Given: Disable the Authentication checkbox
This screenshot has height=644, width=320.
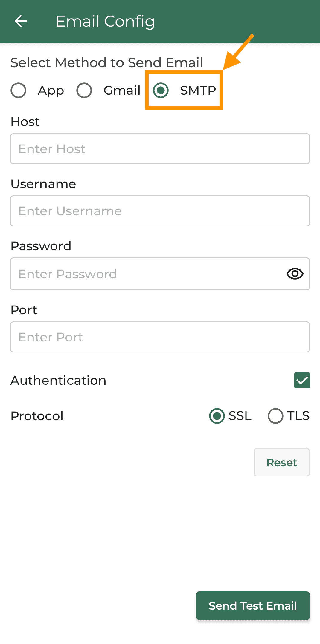Looking at the screenshot, I should [x=302, y=380].
